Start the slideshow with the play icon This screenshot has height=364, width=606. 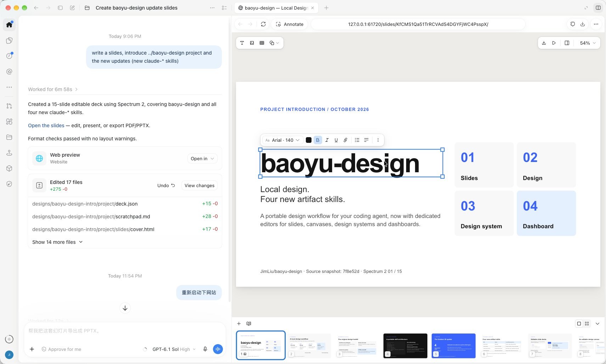point(554,43)
